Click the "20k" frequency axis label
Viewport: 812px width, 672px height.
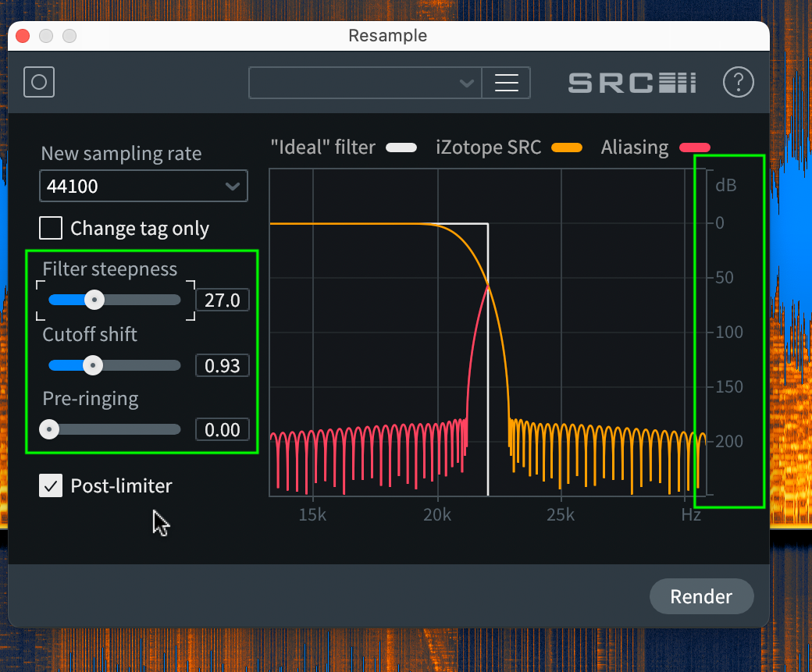(437, 515)
